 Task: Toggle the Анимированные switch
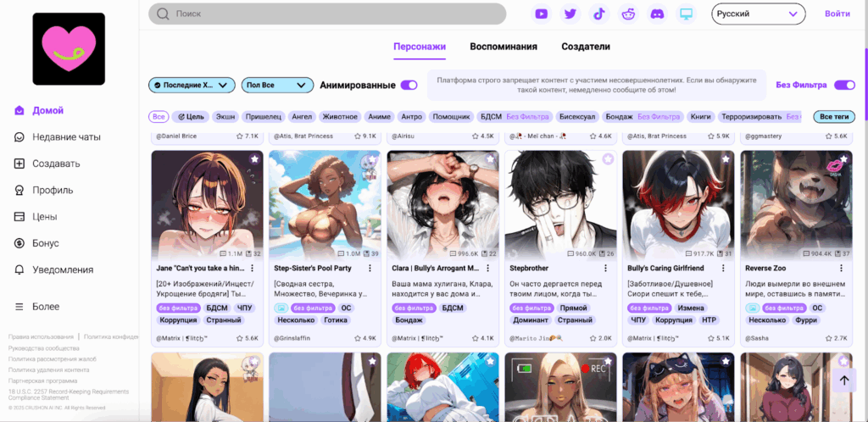(x=409, y=85)
